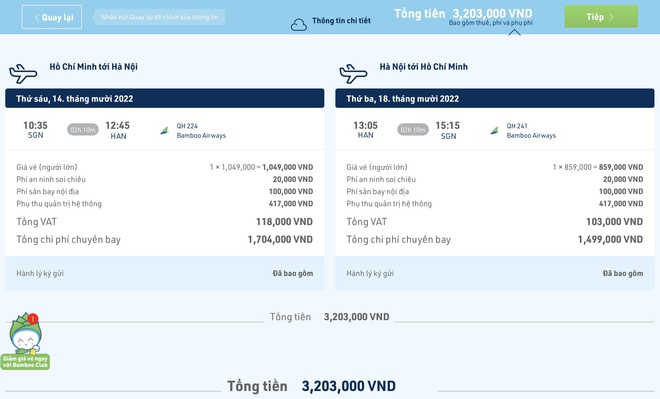660x399 pixels.
Task: Click the 103,000 VND Tổng VAT value
Action: point(615,222)
